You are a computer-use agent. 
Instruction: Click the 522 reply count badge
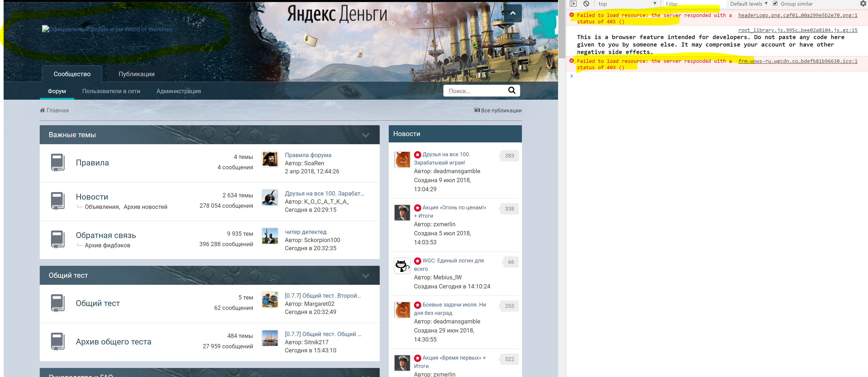point(509,359)
